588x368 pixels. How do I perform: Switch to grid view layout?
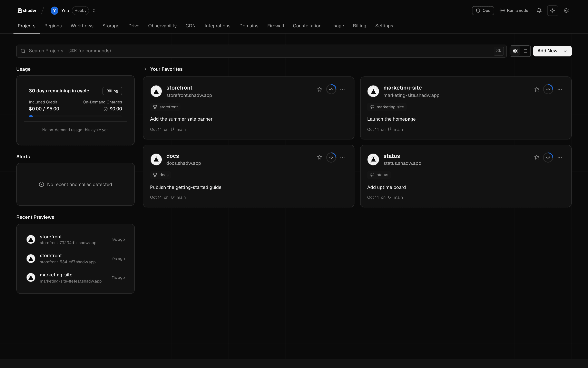point(515,51)
